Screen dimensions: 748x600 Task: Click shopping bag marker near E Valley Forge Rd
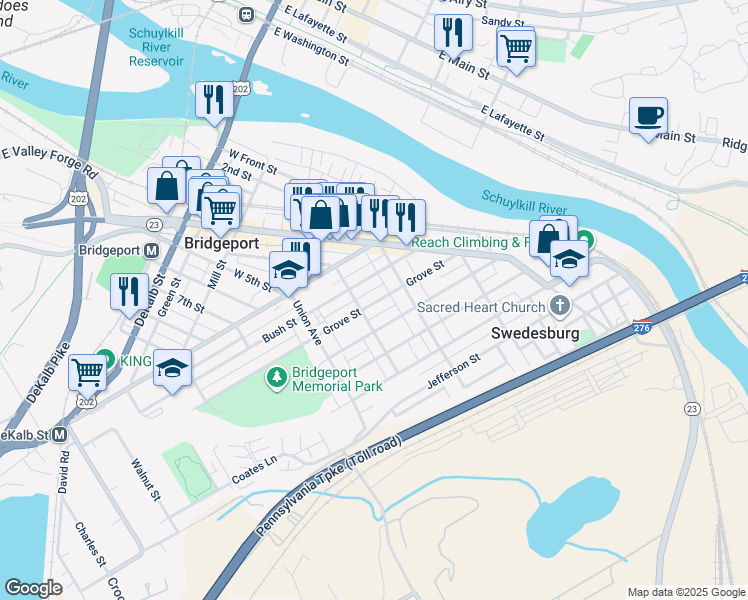coord(166,187)
